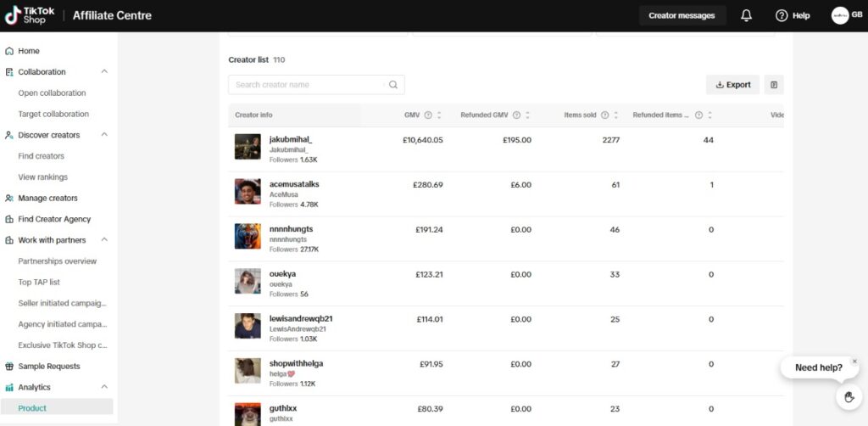Sort by Refunded GMV arrows

528,115
